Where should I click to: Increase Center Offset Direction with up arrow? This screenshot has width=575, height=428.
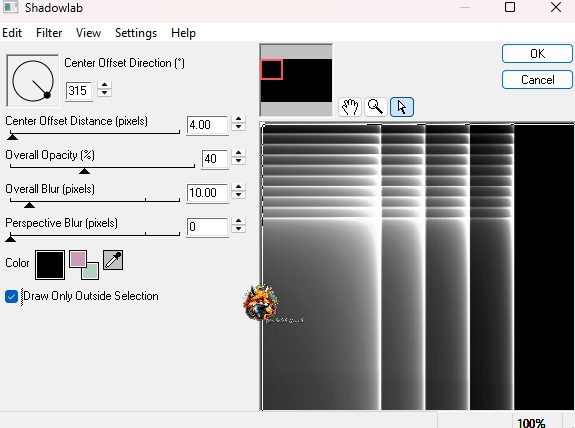105,85
